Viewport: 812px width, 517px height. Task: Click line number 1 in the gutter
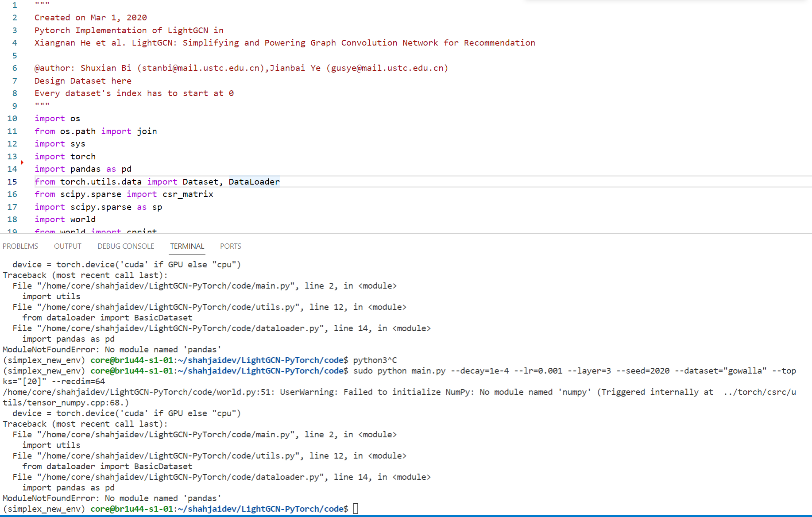pos(14,5)
